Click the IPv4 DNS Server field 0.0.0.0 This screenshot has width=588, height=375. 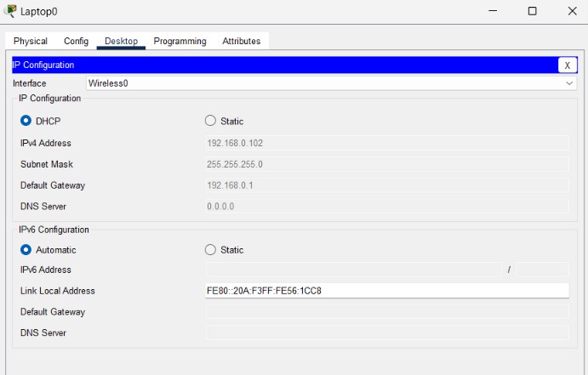(x=387, y=206)
